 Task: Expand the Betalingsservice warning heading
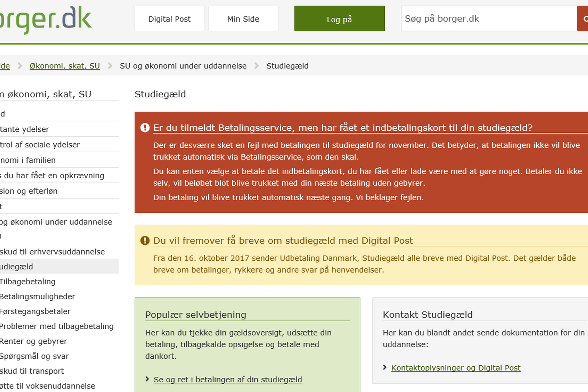342,127
